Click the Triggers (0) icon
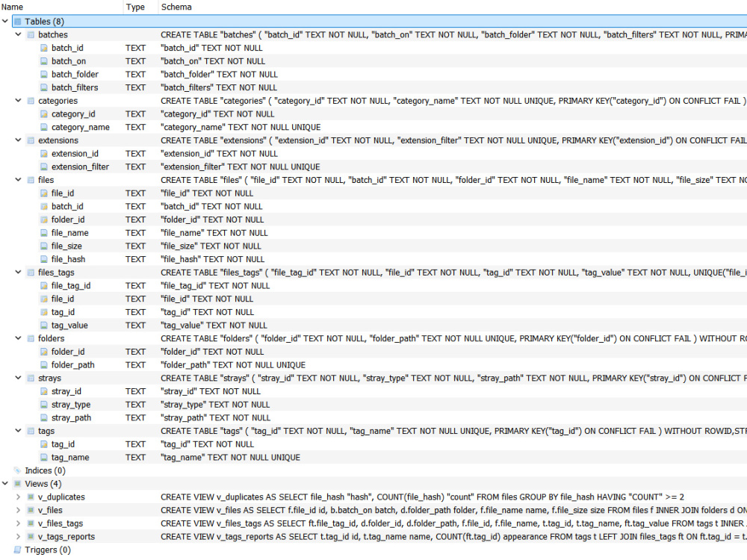747x560 pixels. click(18, 550)
